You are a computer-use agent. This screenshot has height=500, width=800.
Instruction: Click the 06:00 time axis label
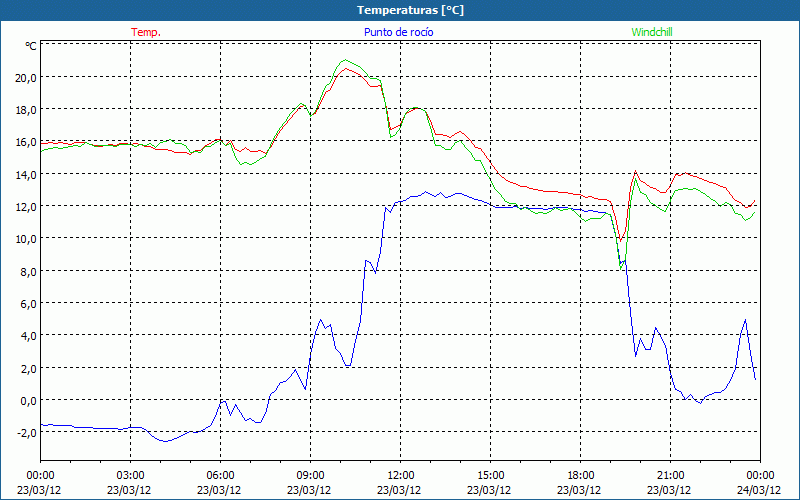click(x=220, y=476)
